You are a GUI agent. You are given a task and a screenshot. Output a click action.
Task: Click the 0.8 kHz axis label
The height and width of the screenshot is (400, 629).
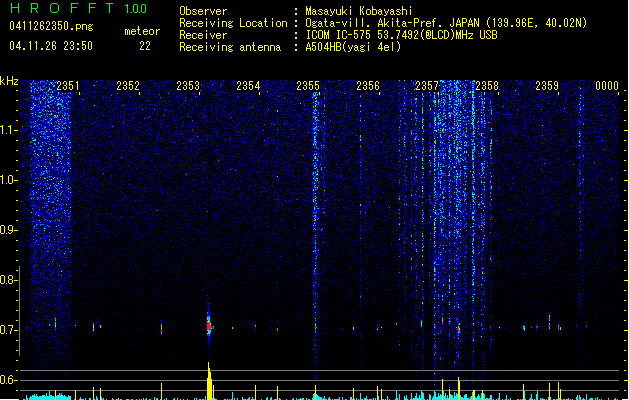coord(9,280)
